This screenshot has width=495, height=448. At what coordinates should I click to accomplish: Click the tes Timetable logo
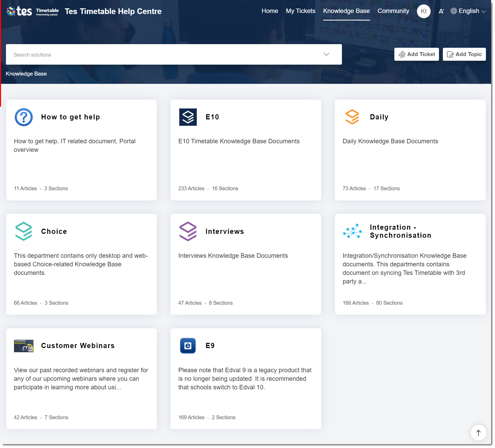pos(32,11)
